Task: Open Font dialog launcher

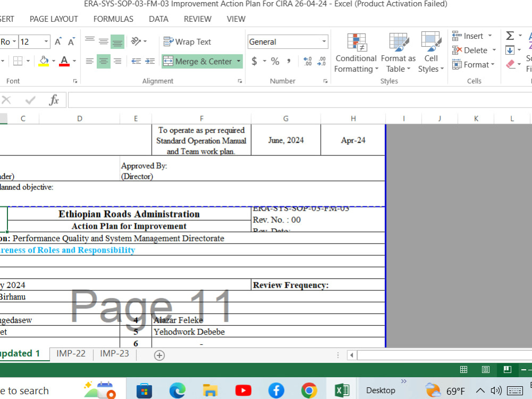Action: coord(75,81)
